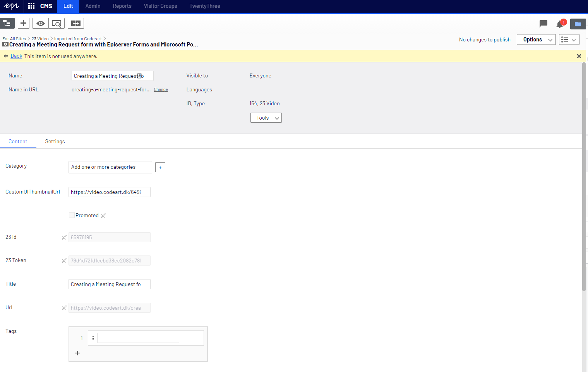Expand the list view toggle dropdown
The image size is (588, 372).
pos(569,39)
